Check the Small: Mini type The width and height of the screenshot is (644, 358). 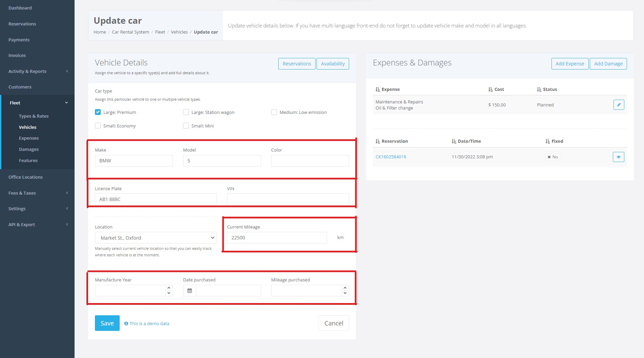(186, 126)
